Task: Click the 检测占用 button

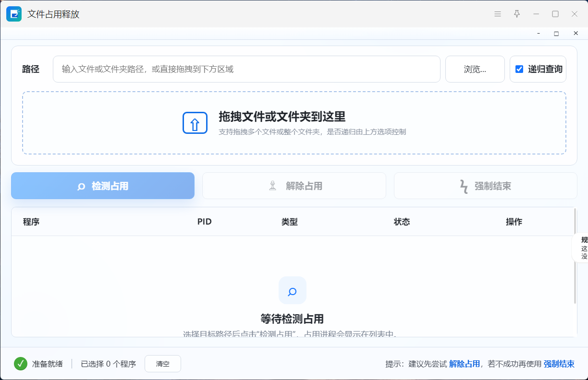Action: point(103,186)
